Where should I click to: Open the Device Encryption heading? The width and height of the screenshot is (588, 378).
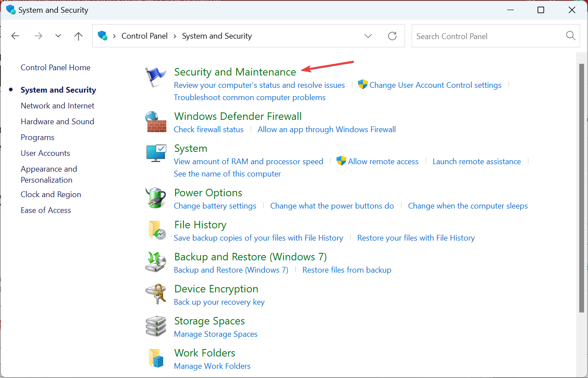pyautogui.click(x=216, y=289)
